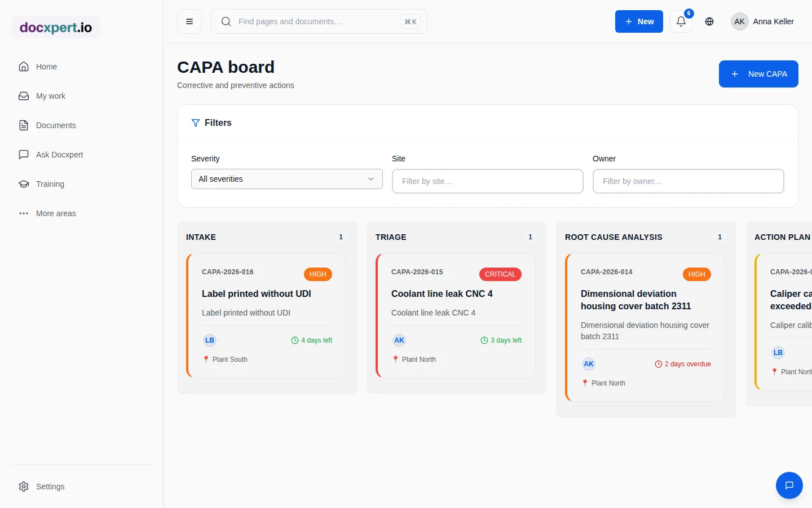Screen dimensions: 812x508
Task: Click the docxpert.io logo
Action: pyautogui.click(x=56, y=27)
